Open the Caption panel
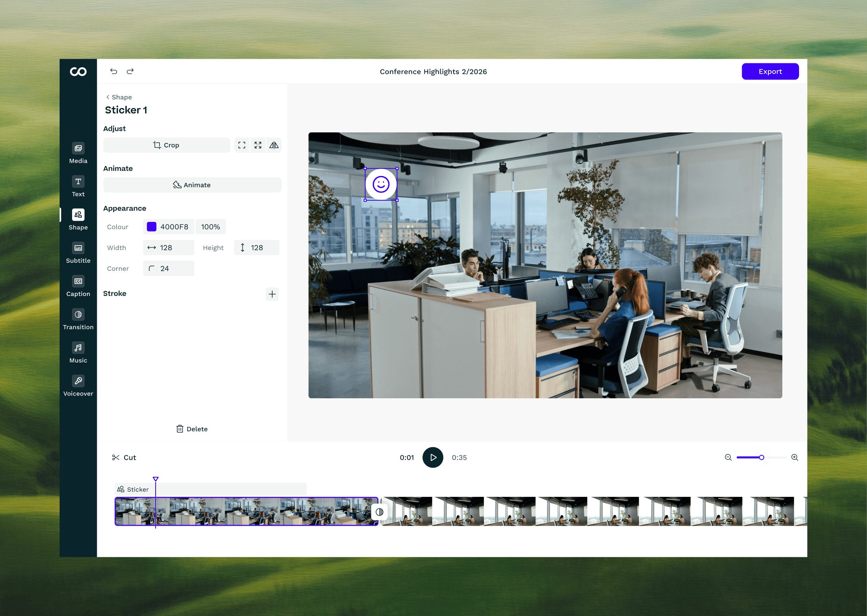The image size is (867, 616). (78, 286)
